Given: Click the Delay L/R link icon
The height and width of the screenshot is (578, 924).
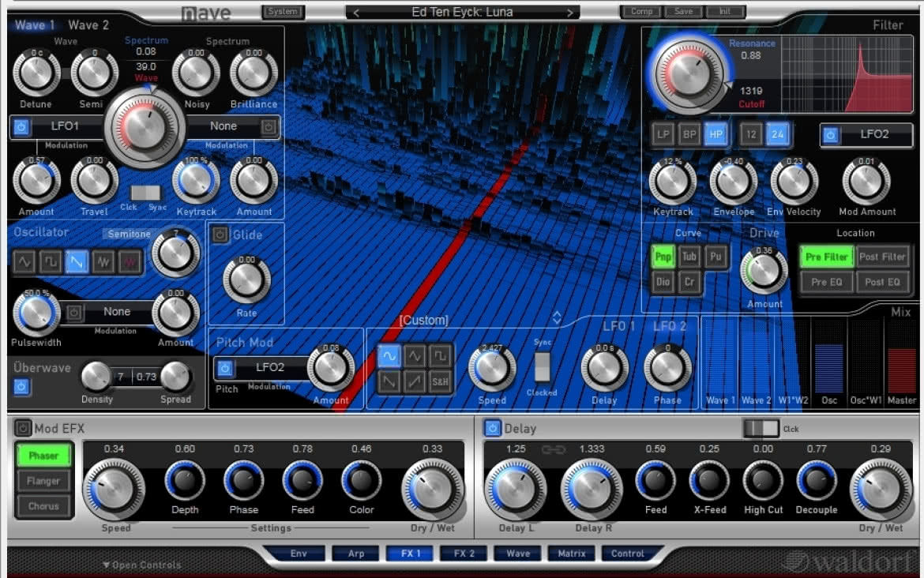Looking at the screenshot, I should click(553, 449).
